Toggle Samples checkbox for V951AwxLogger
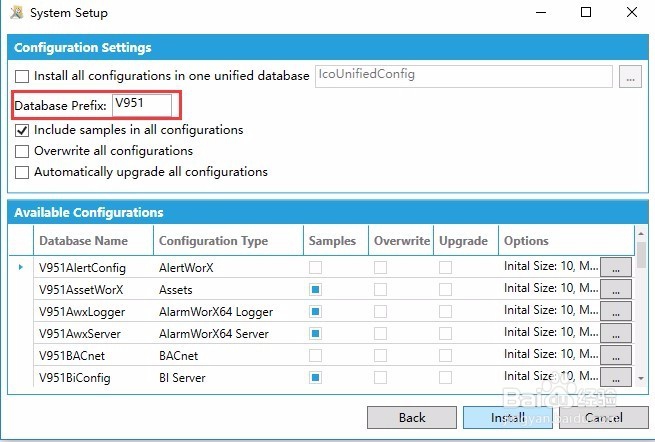 (315, 312)
